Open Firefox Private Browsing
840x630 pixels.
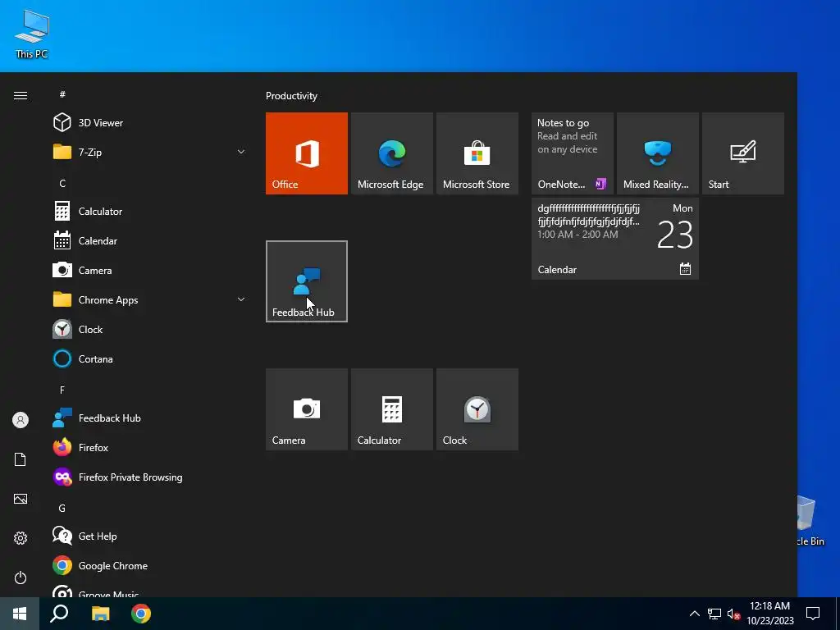150,477
